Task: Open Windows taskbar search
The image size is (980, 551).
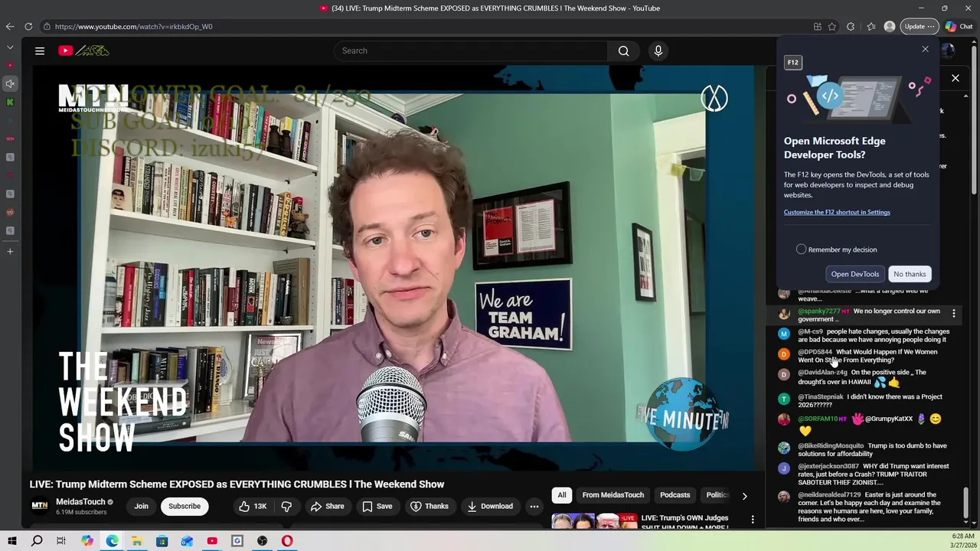Action: 37,541
